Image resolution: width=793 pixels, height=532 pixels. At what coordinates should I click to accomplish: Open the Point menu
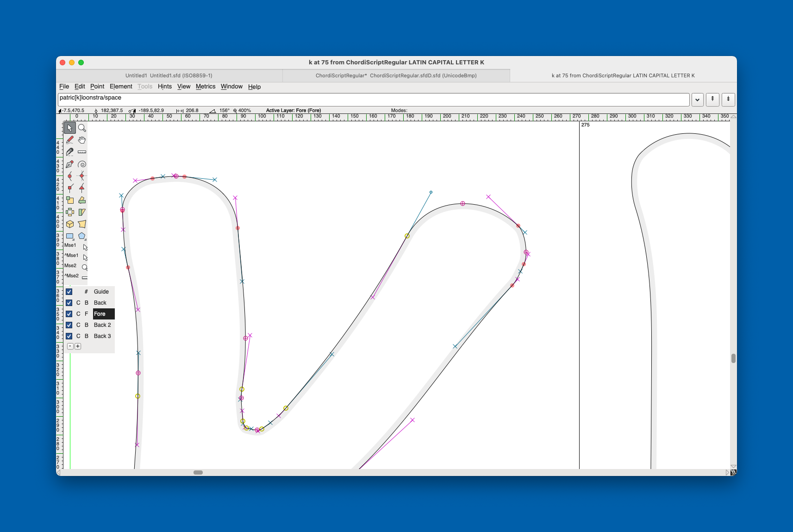[97, 87]
